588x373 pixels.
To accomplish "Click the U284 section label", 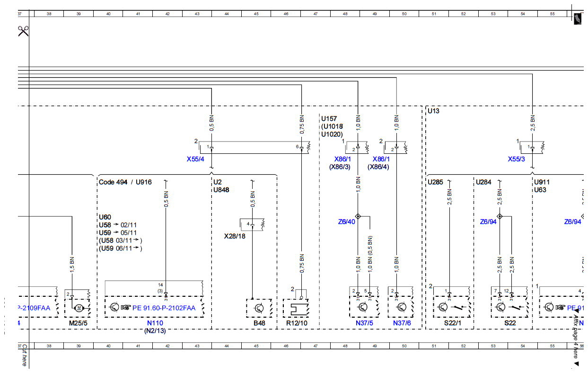I will point(484,182).
